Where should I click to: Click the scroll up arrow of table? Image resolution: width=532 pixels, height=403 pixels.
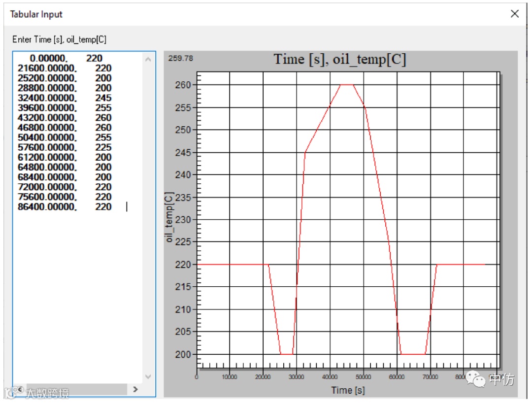[148, 60]
